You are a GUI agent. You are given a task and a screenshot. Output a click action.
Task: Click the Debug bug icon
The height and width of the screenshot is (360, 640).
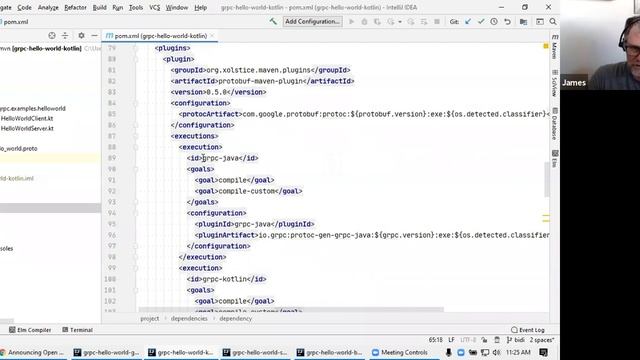pyautogui.click(x=364, y=22)
